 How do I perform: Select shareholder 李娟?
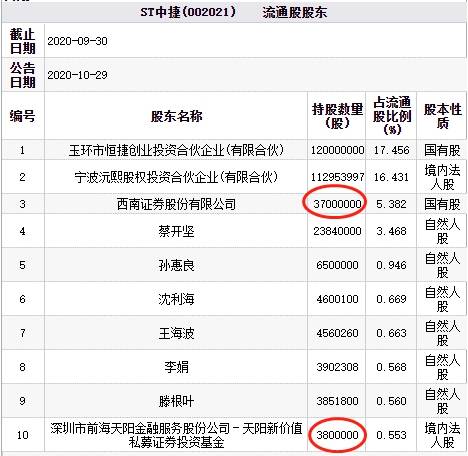pyautogui.click(x=176, y=367)
